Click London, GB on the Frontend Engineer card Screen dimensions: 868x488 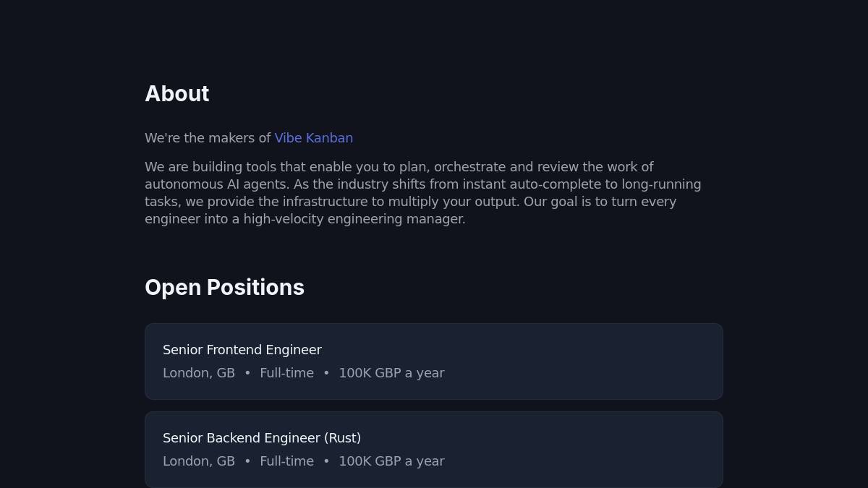pos(198,373)
